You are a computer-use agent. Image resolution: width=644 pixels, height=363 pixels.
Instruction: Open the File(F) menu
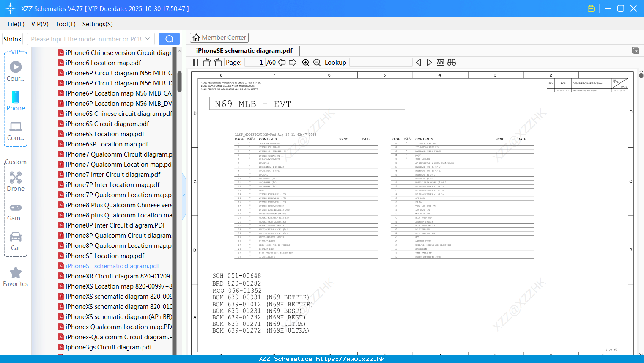click(16, 24)
